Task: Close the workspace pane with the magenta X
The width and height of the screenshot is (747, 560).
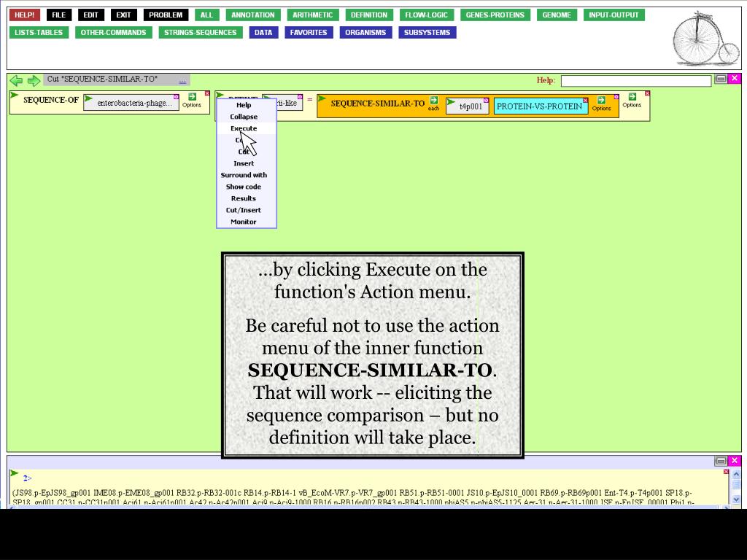Action: (x=735, y=79)
